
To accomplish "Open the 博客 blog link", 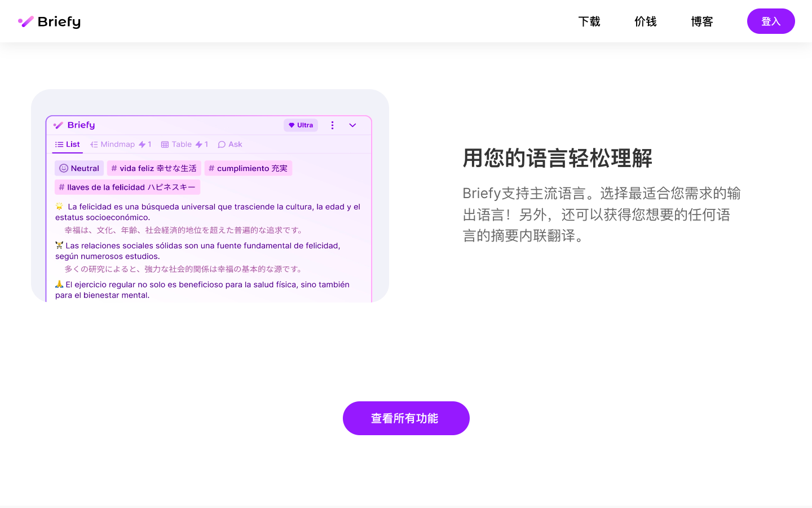I will click(x=701, y=21).
